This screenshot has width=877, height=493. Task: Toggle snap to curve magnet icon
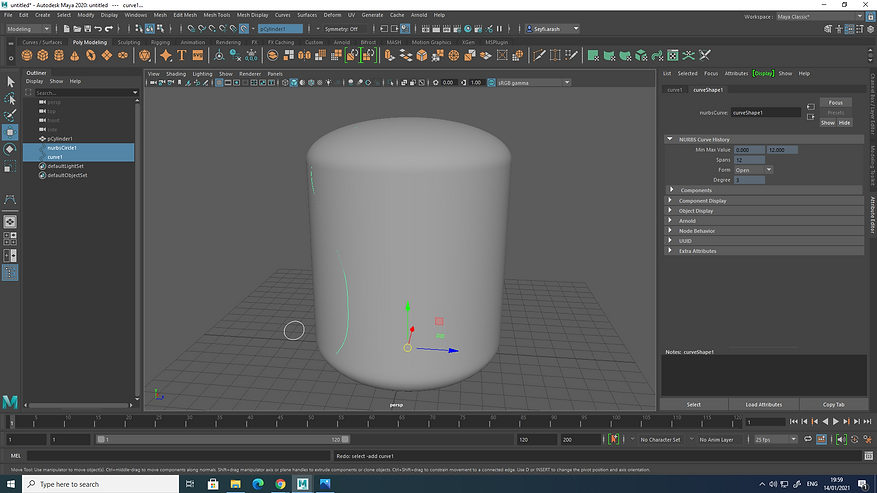(202, 29)
